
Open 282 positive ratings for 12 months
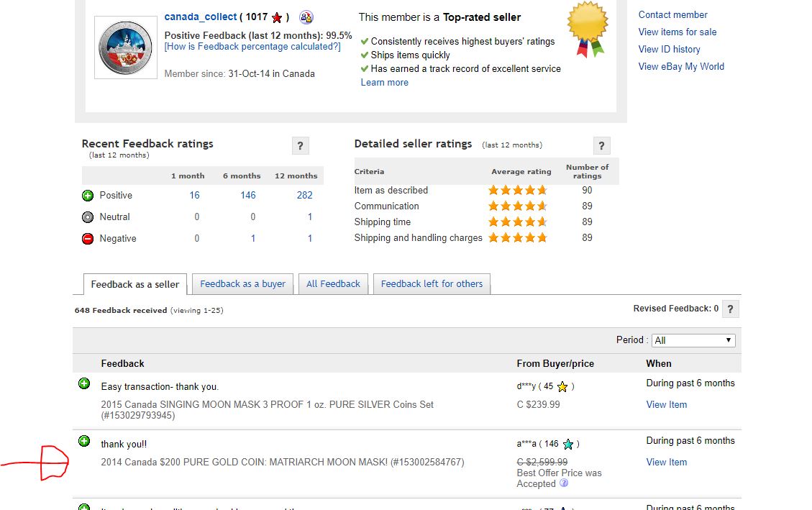click(304, 195)
